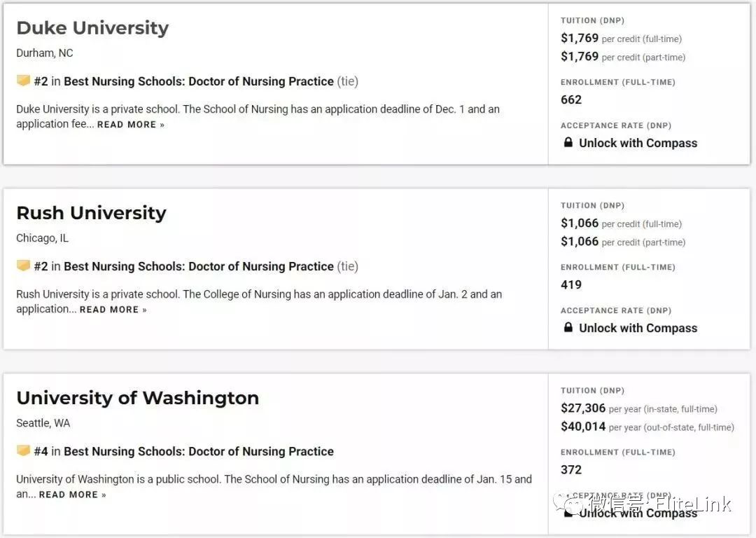Viewport: 756px width, 538px height.
Task: Click the lock icon in Washington's acceptance rate
Action: click(568, 512)
